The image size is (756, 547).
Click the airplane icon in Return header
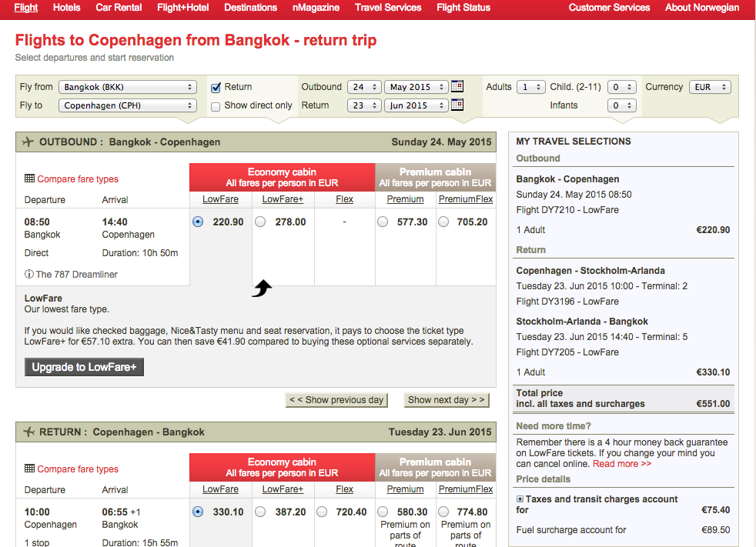click(x=29, y=432)
